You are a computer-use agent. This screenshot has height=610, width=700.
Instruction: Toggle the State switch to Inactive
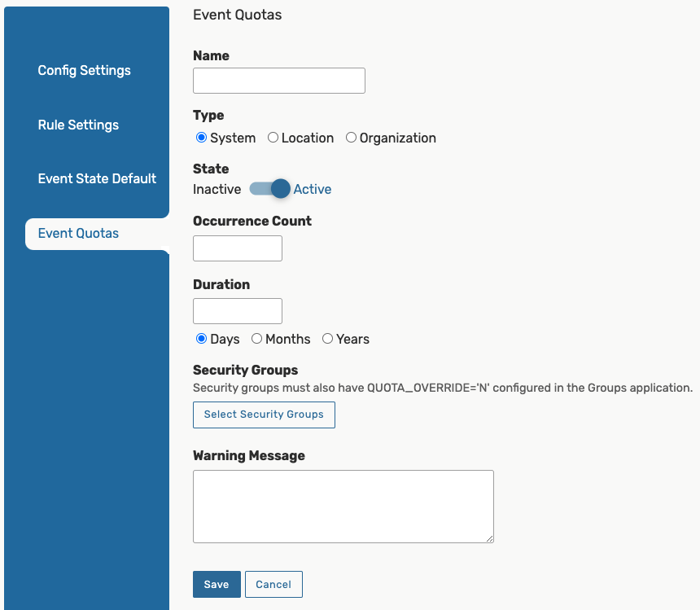[x=269, y=189]
